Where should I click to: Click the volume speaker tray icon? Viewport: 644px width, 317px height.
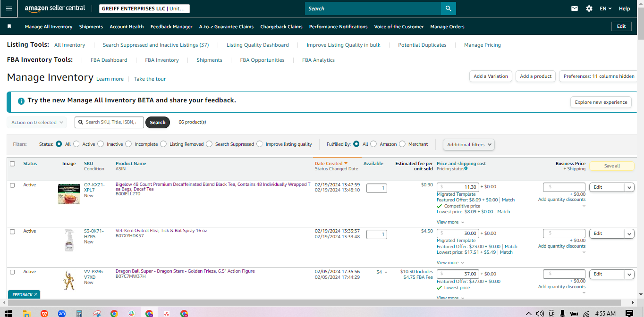(x=540, y=313)
